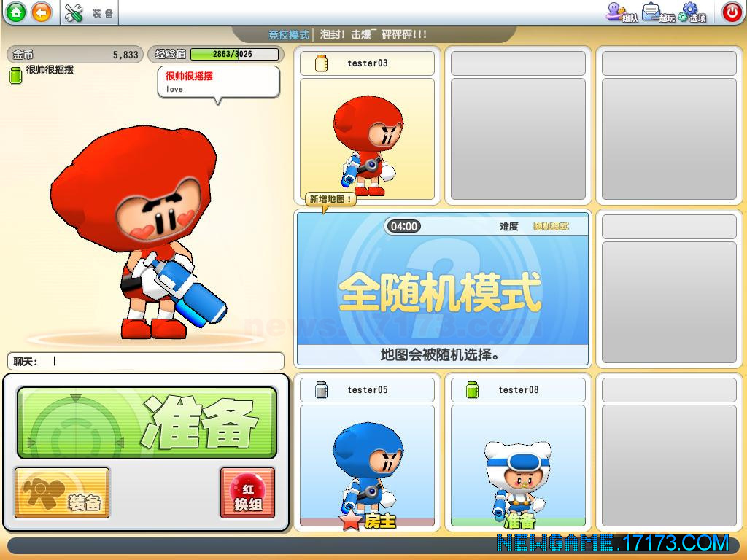Click the tester08 name label
747x560 pixels.
(519, 389)
